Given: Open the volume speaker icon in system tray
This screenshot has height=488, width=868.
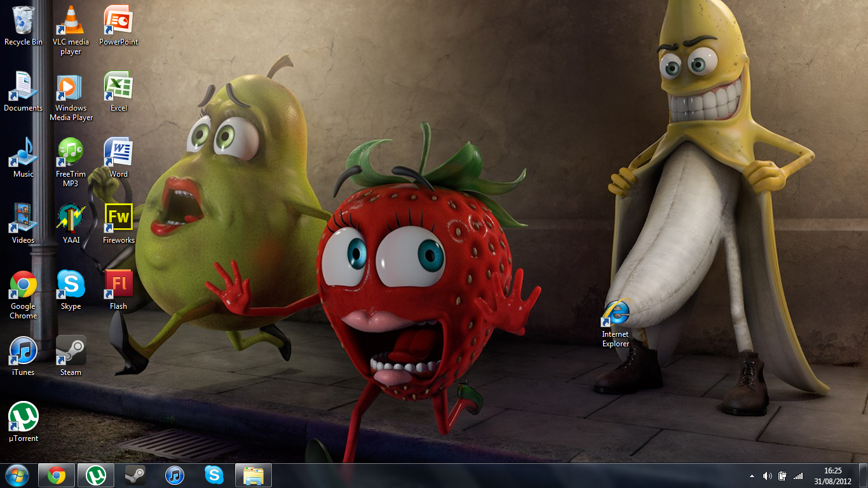Looking at the screenshot, I should coord(767,476).
